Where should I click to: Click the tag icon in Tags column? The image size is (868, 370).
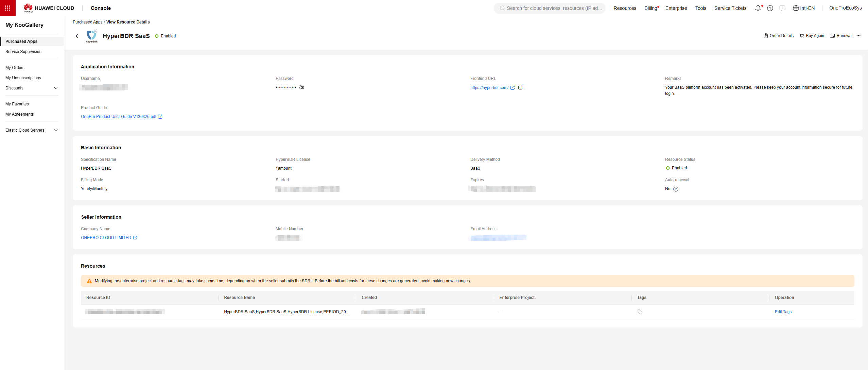pos(640,312)
